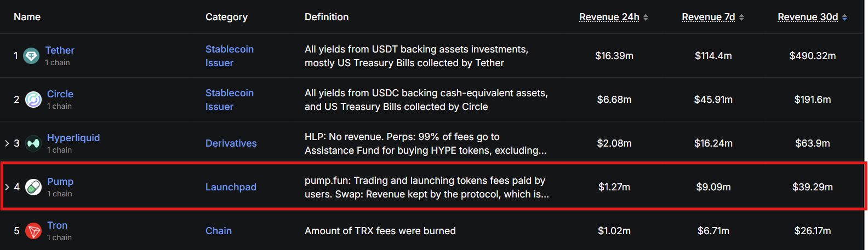Open the Hyperliquid protocol page
This screenshot has width=868, height=250.
(73, 138)
